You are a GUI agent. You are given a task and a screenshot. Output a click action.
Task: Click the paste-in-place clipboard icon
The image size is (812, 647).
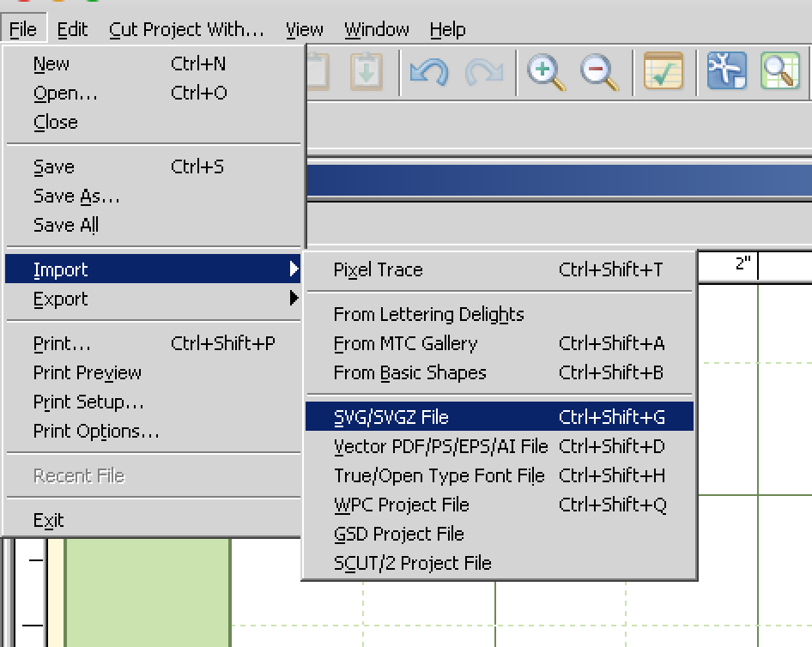(x=367, y=71)
